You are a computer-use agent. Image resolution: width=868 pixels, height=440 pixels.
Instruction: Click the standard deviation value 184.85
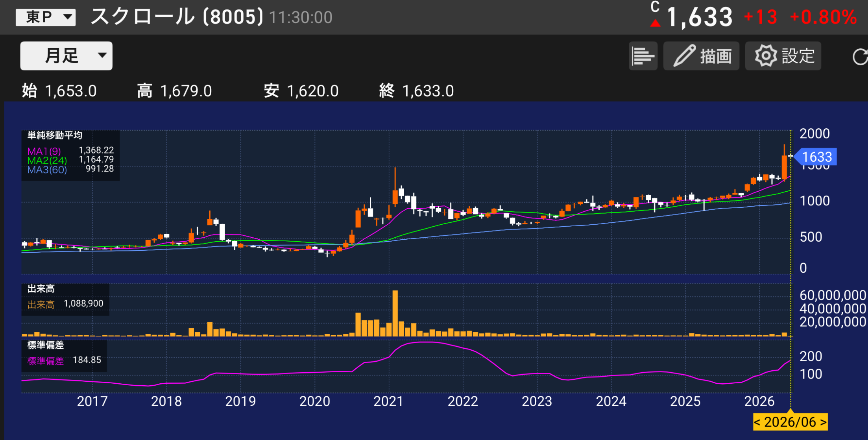click(x=87, y=360)
